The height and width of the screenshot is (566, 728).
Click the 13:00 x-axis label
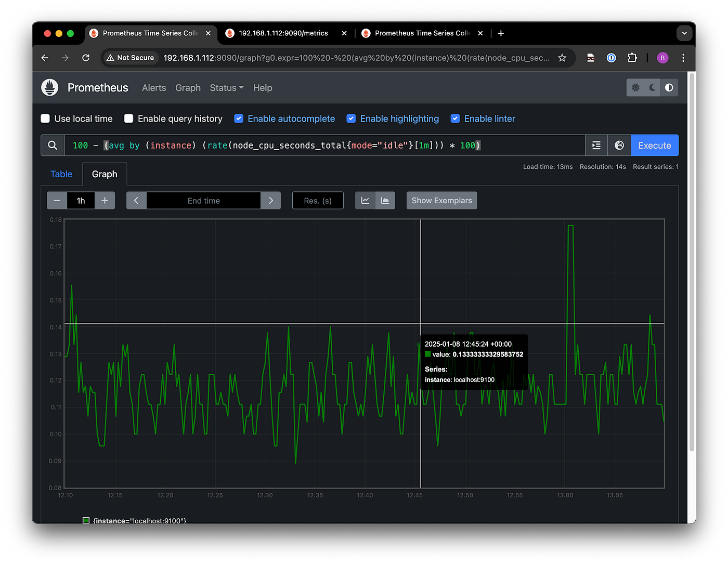pyautogui.click(x=565, y=495)
